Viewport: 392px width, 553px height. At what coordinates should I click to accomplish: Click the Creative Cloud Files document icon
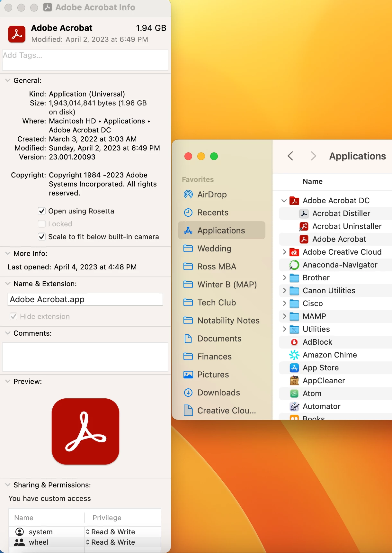[x=188, y=411]
